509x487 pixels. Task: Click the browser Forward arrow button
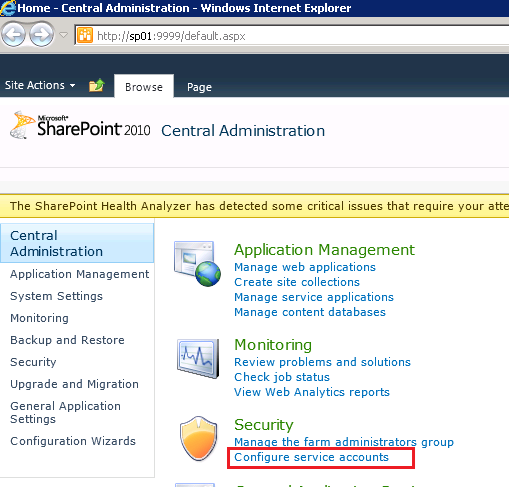(x=41, y=34)
